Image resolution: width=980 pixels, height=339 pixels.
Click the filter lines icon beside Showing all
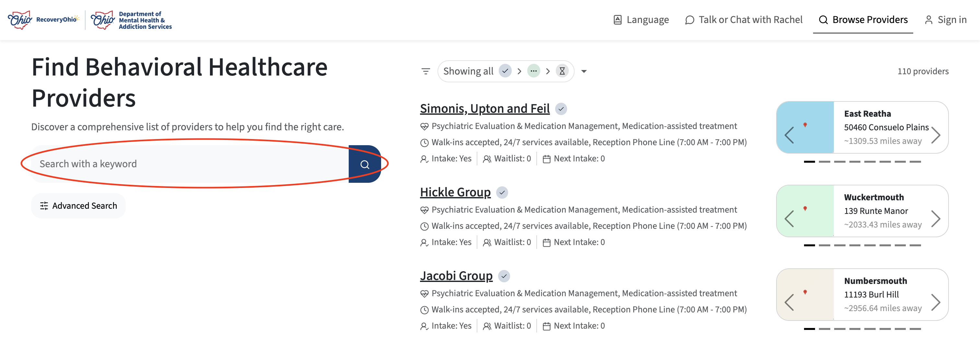click(425, 71)
